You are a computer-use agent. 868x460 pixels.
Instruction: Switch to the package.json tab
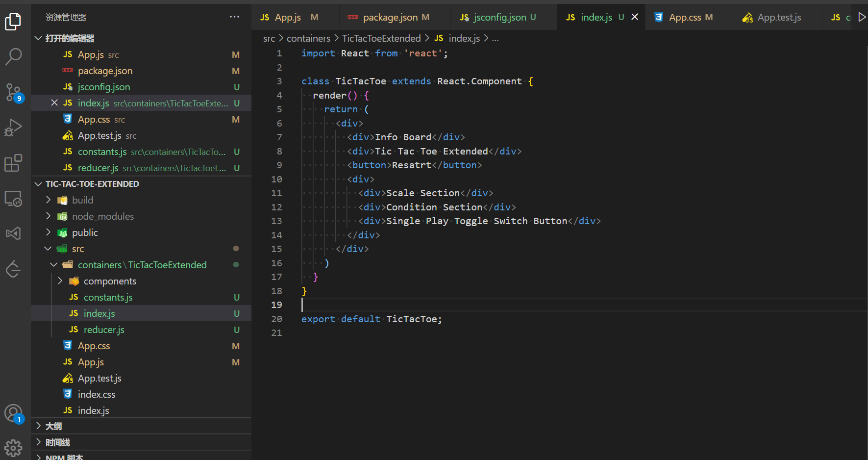coord(390,18)
